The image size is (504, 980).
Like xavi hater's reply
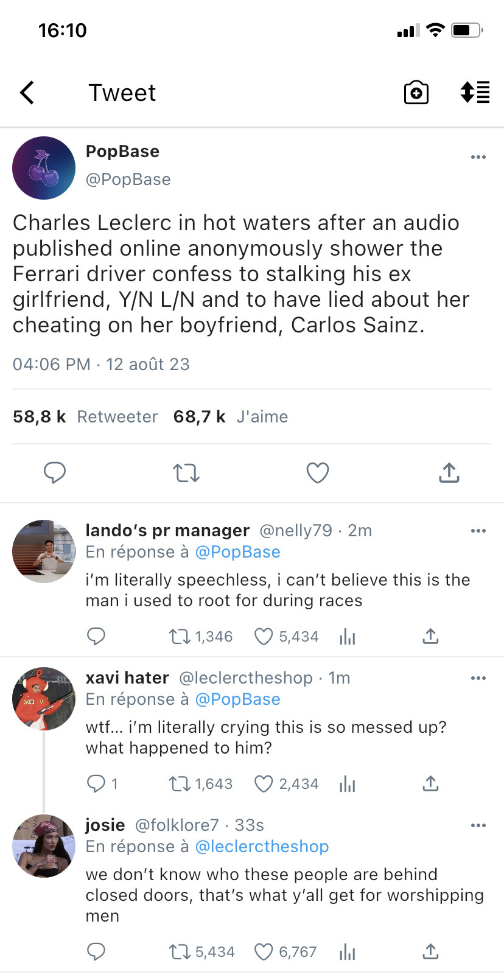(x=264, y=784)
